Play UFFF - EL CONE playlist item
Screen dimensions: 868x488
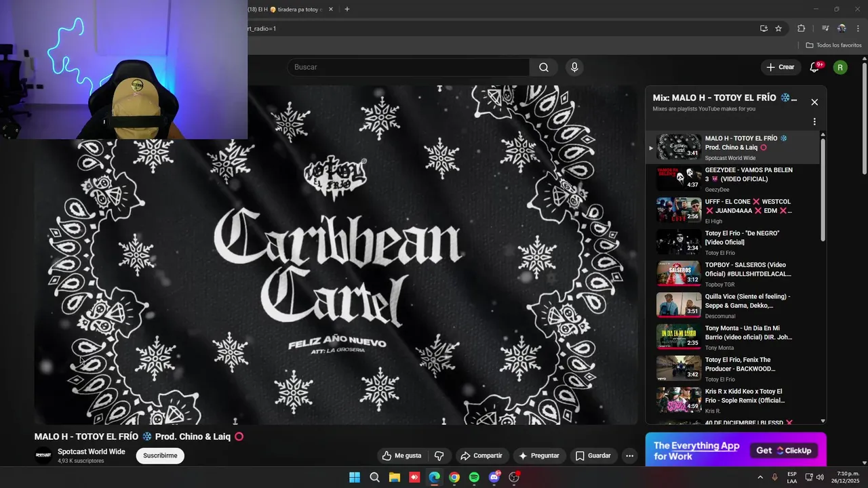pyautogui.click(x=732, y=211)
